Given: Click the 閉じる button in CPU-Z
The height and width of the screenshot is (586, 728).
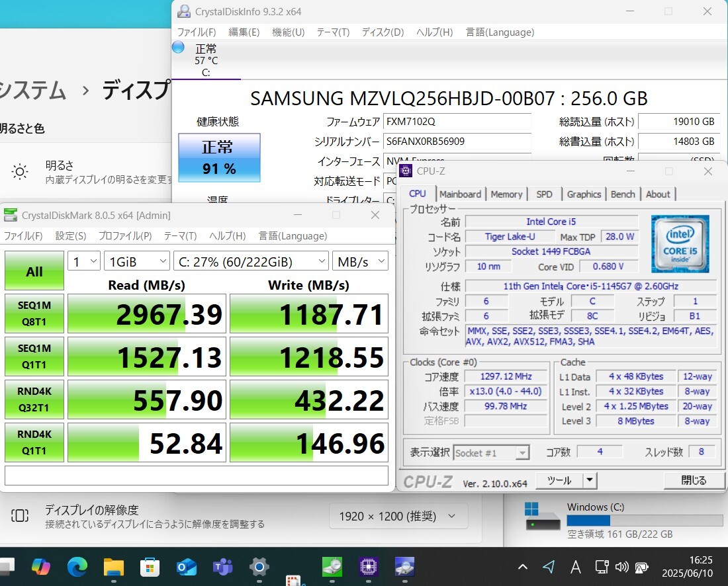Looking at the screenshot, I should tap(694, 480).
